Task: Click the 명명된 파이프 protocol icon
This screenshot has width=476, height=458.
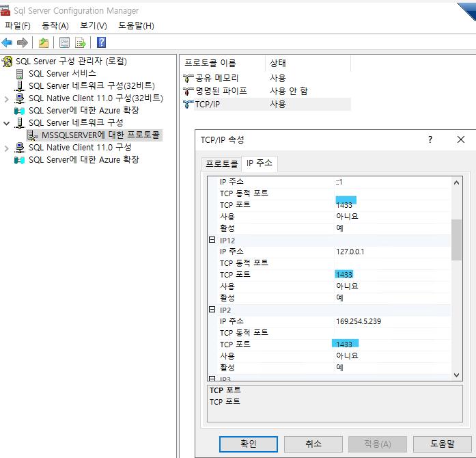Action: tap(188, 91)
